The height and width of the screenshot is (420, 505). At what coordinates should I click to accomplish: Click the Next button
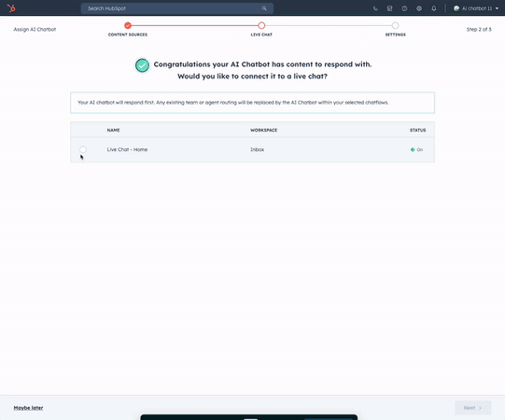point(472,408)
